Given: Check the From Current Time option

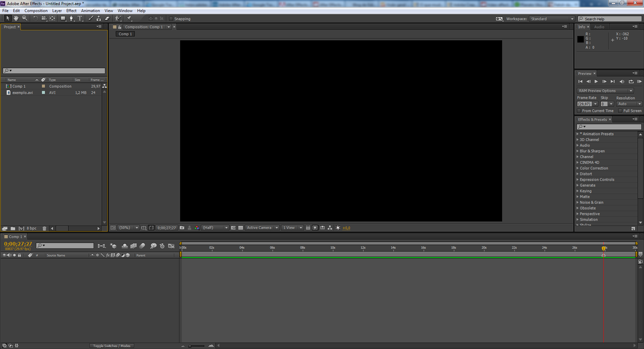Looking at the screenshot, I should pos(579,111).
